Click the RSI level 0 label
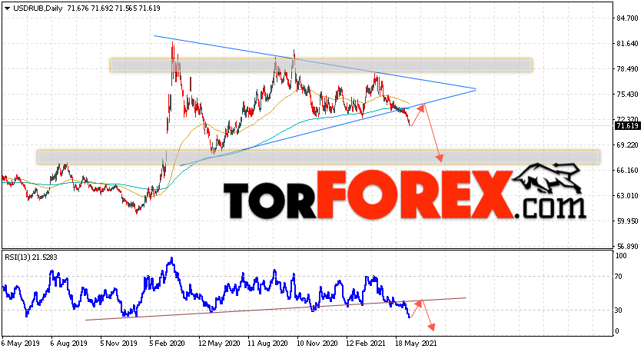Image resolution: width=644 pixels, height=352 pixels. click(x=617, y=331)
